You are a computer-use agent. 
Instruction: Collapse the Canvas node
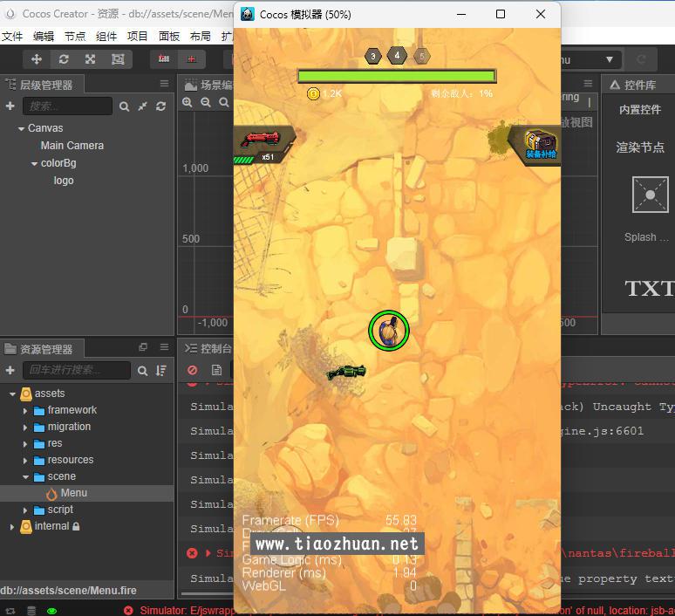[x=21, y=129]
